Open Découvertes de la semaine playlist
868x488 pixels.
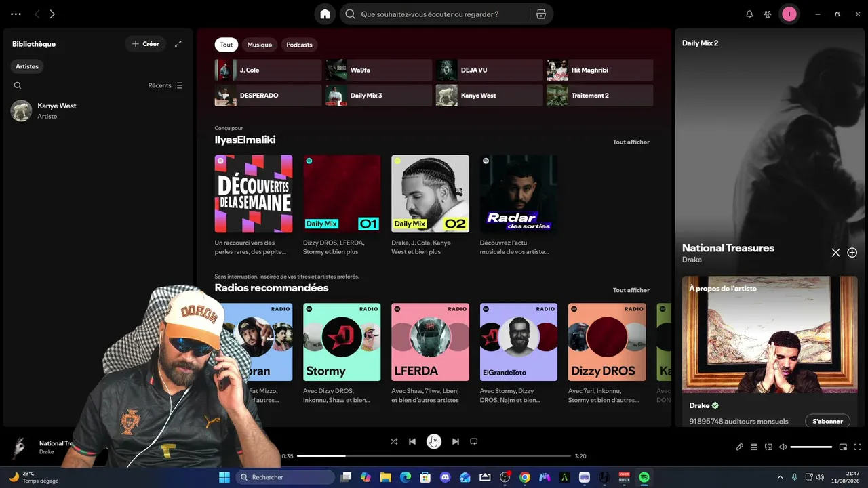(254, 206)
